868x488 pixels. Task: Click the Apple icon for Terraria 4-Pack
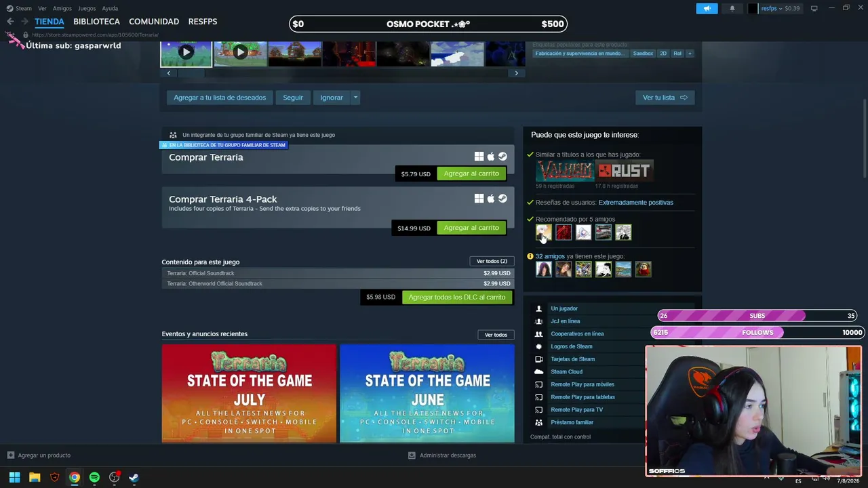click(x=491, y=199)
